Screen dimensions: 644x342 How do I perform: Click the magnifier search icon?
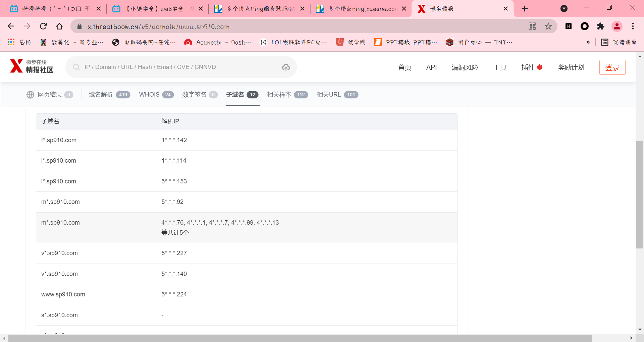76,67
